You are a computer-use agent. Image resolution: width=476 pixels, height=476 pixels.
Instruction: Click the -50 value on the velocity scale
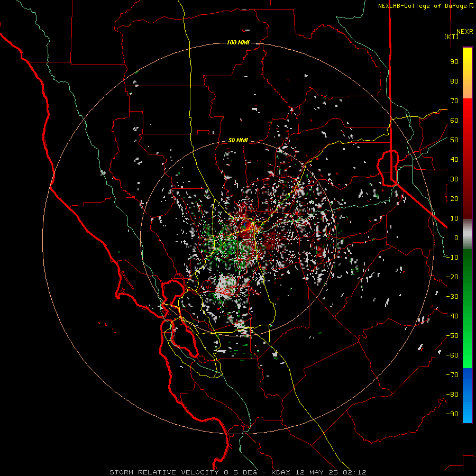(452, 336)
